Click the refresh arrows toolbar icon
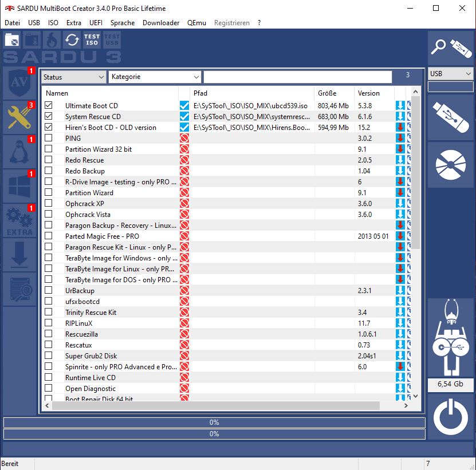Viewport: 476px width, 470px height. click(72, 40)
